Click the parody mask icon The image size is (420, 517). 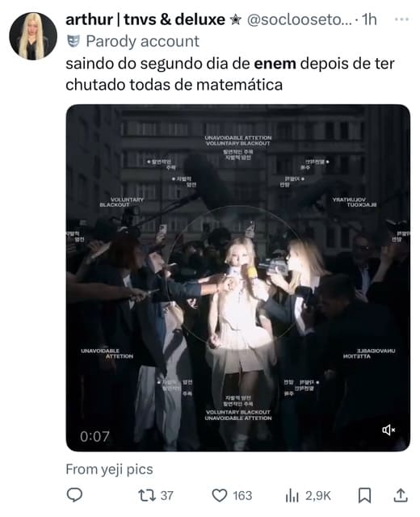tap(73, 41)
